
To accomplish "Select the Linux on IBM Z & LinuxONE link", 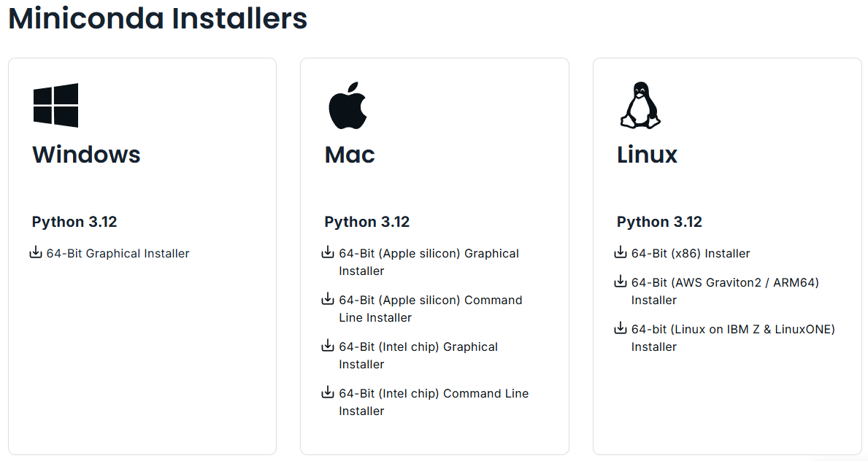I will [733, 330].
